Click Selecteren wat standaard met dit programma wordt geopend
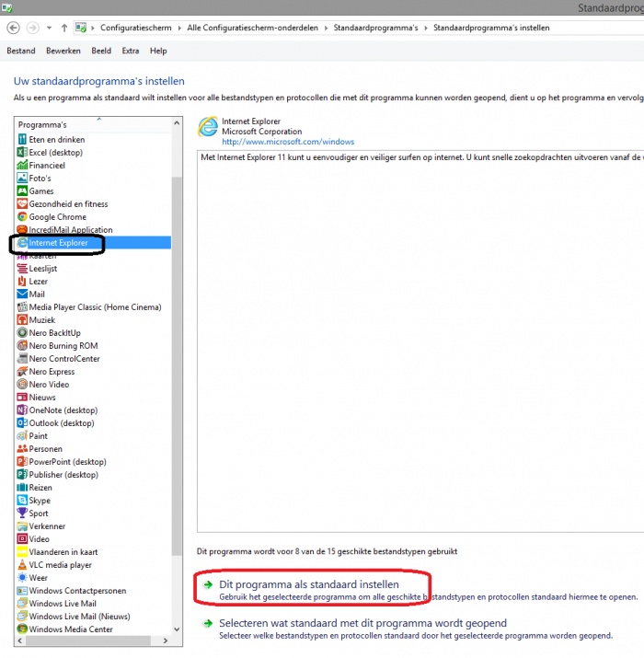This screenshot has width=644, height=658. (x=362, y=623)
